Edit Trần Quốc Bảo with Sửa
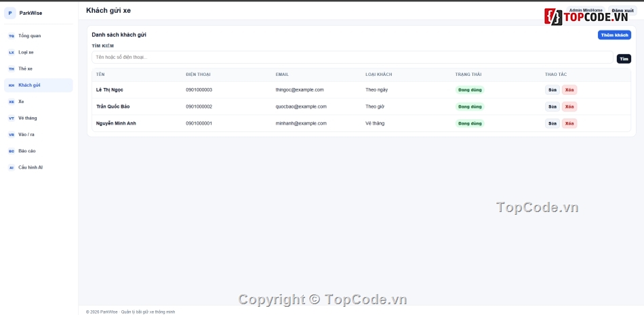Screen dimensions: 644x315 [x=552, y=107]
